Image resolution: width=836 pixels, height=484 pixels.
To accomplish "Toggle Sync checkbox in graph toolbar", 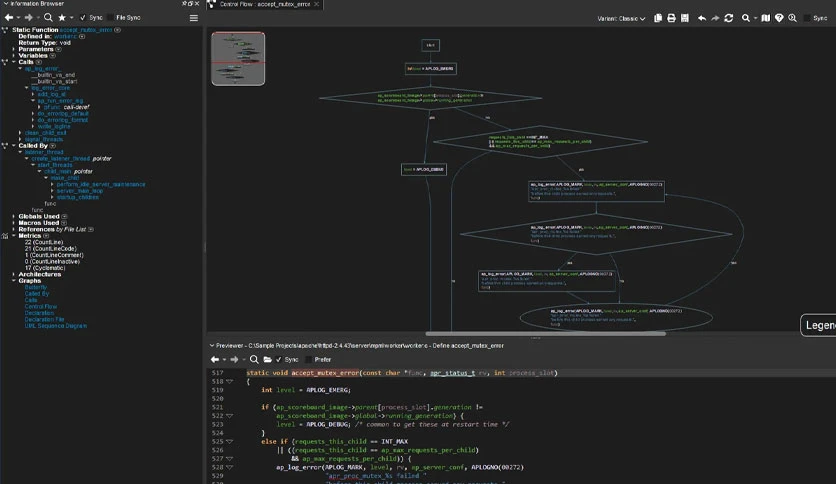I will (x=807, y=18).
